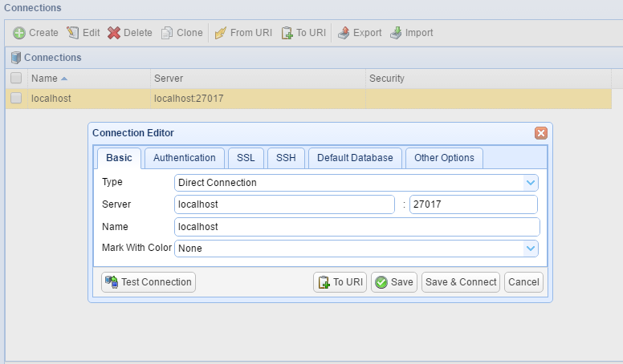Click the Connections panel database icon
623x364 pixels.
tap(16, 58)
